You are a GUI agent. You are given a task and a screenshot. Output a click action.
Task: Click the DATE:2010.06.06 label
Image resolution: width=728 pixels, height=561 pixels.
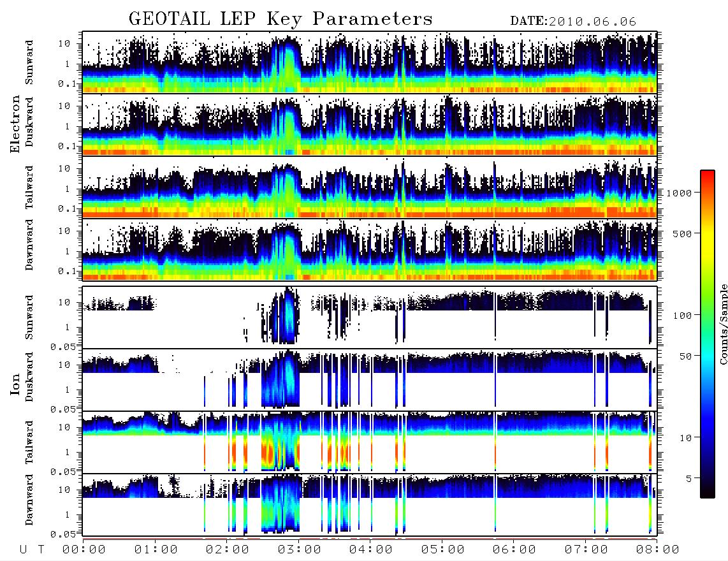coord(573,22)
